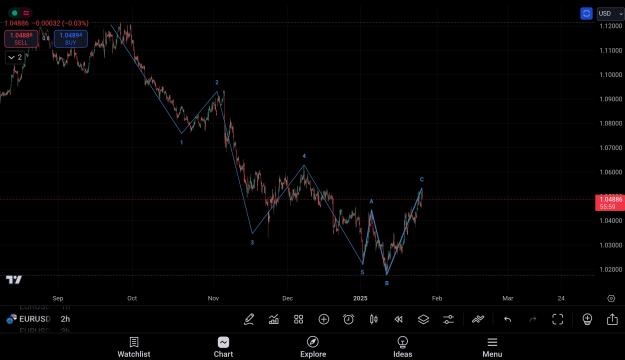Image resolution: width=625 pixels, height=360 pixels.
Task: Open the object tree layers icon
Action: point(423,319)
